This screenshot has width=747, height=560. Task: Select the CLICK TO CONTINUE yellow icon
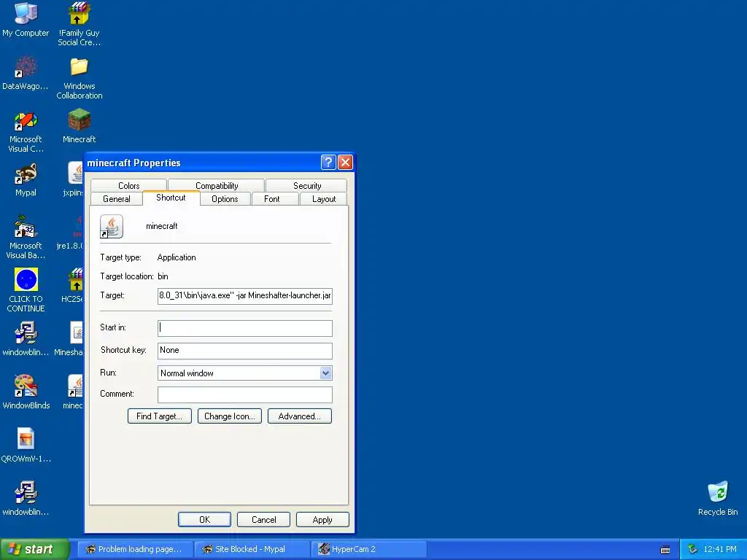coord(26,279)
